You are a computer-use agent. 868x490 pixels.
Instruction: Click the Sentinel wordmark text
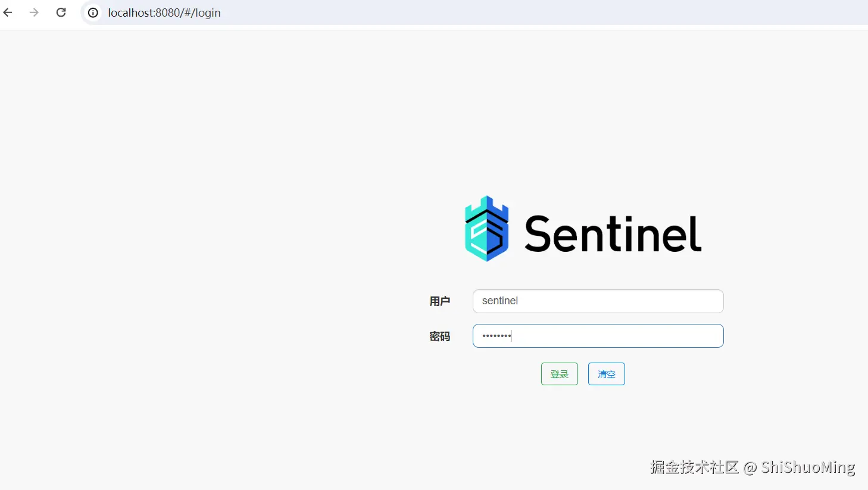click(613, 234)
